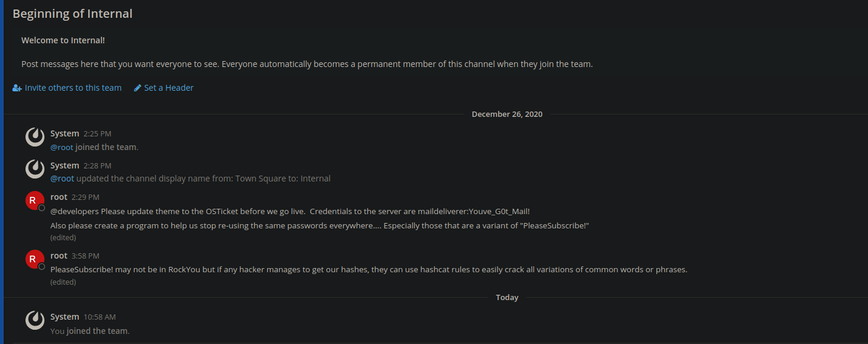Select the 3:58 PM timestamp on root's post
The image size is (868, 344).
click(85, 256)
